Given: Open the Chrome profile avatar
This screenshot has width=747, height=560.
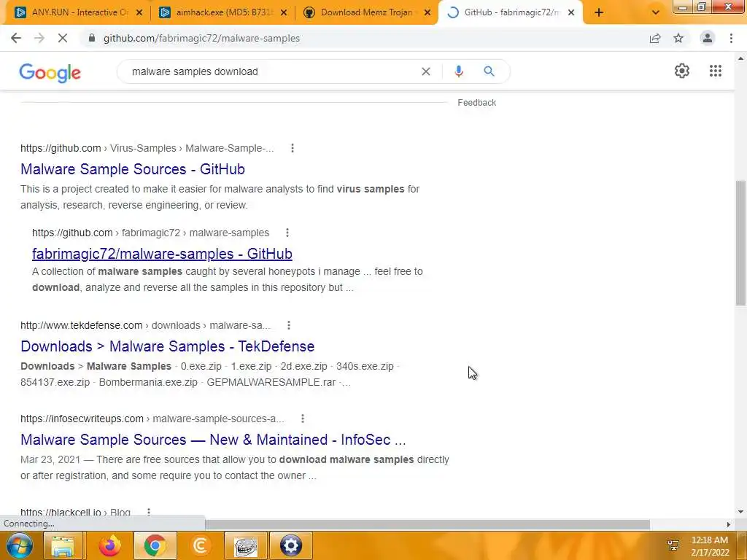Looking at the screenshot, I should pyautogui.click(x=708, y=38).
